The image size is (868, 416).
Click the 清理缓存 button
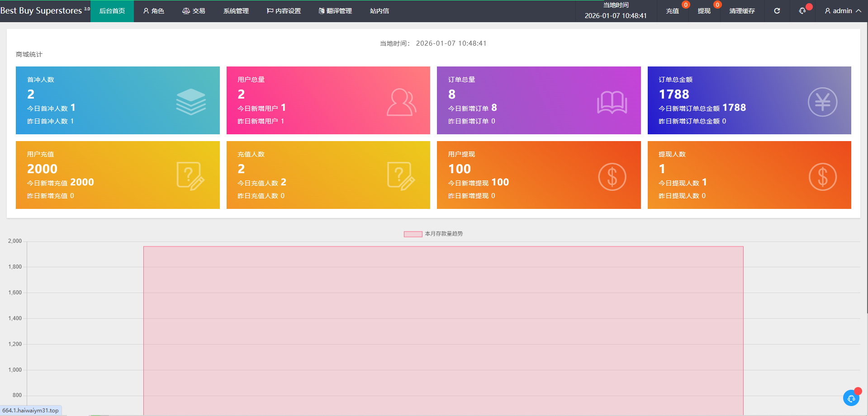(x=742, y=11)
